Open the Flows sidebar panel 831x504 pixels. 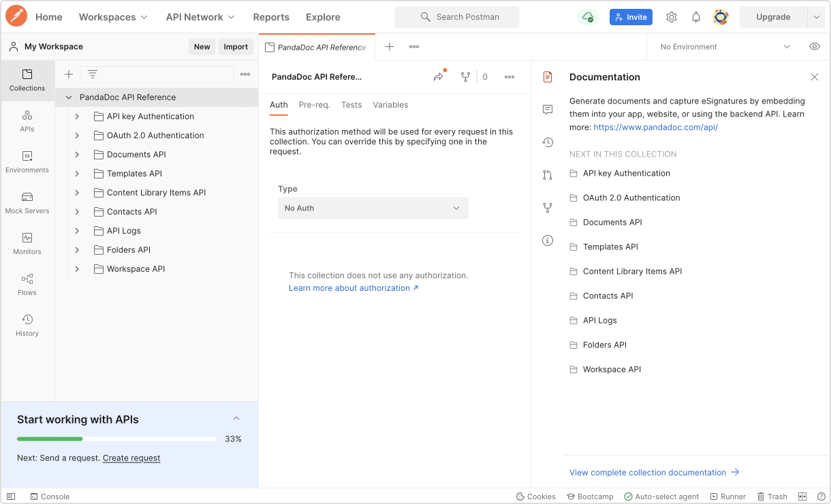[27, 285]
